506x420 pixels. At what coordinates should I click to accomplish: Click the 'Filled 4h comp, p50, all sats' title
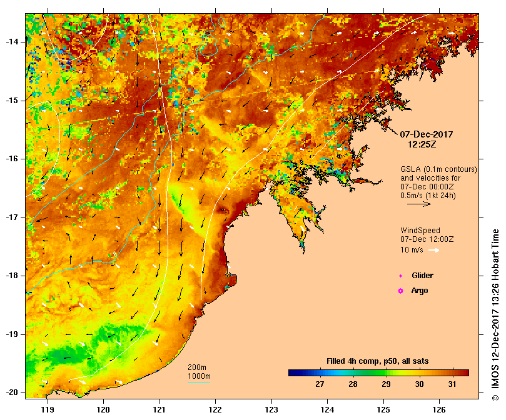pos(378,361)
